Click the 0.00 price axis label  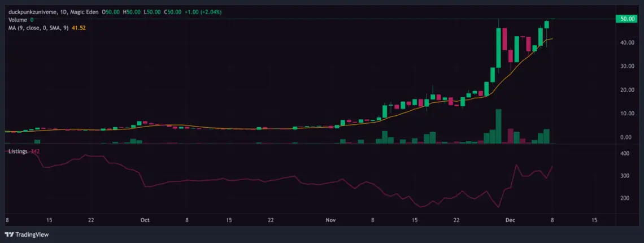click(x=626, y=137)
